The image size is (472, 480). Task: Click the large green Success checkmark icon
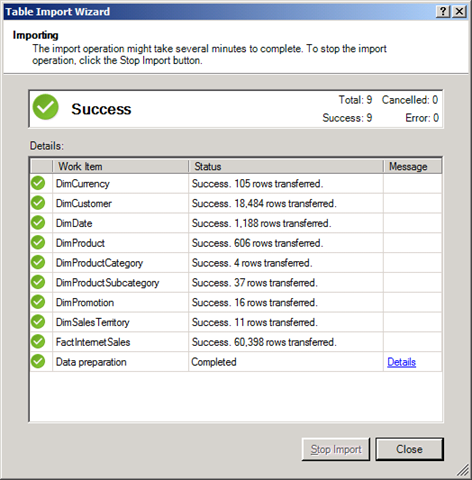pos(46,107)
